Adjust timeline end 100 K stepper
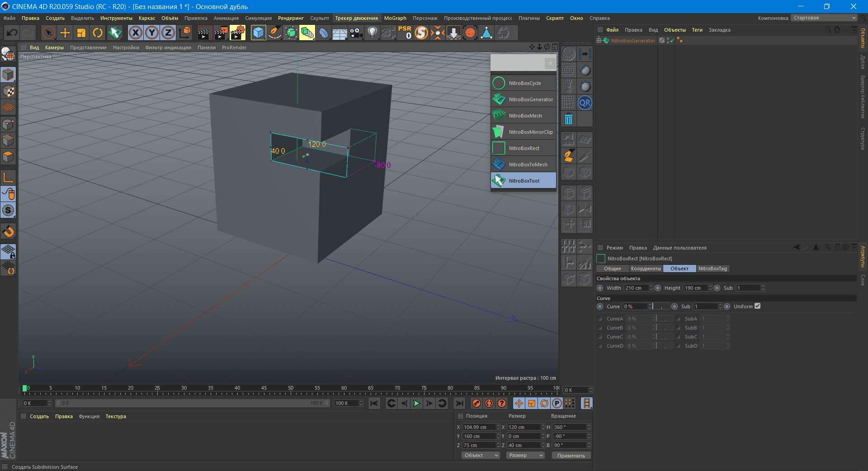 tap(361, 403)
